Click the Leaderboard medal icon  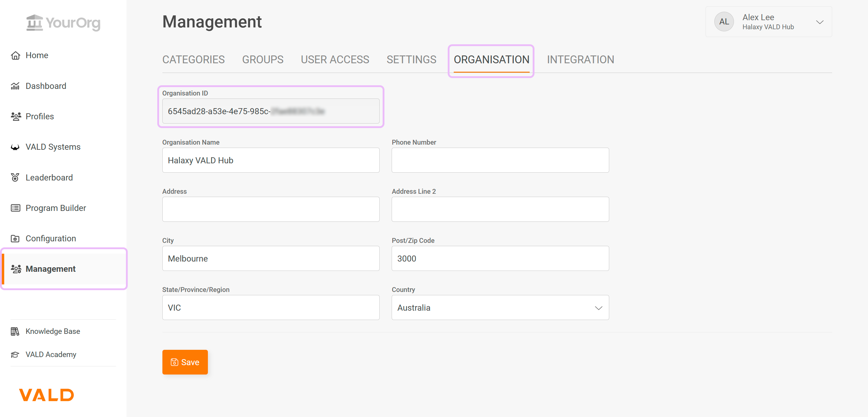click(x=15, y=177)
